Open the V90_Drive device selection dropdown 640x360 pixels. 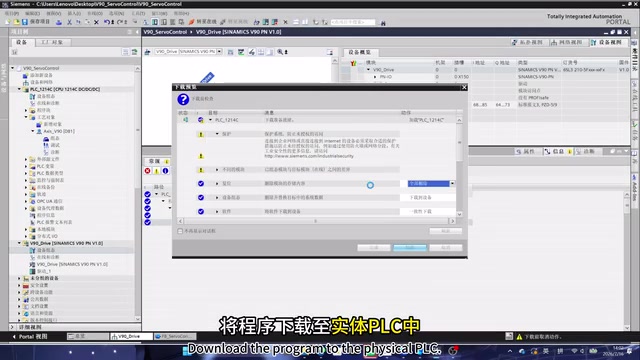(x=220, y=52)
